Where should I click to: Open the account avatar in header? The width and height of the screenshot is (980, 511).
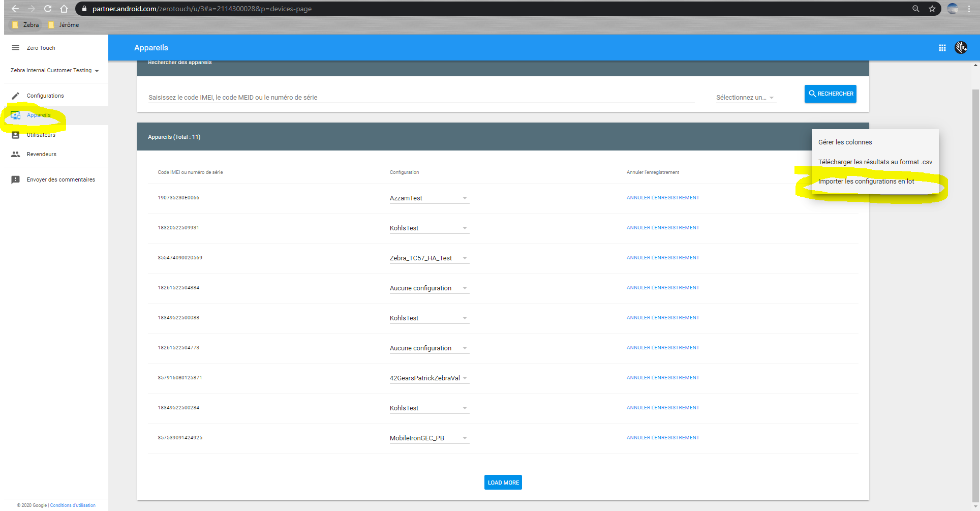pyautogui.click(x=961, y=48)
